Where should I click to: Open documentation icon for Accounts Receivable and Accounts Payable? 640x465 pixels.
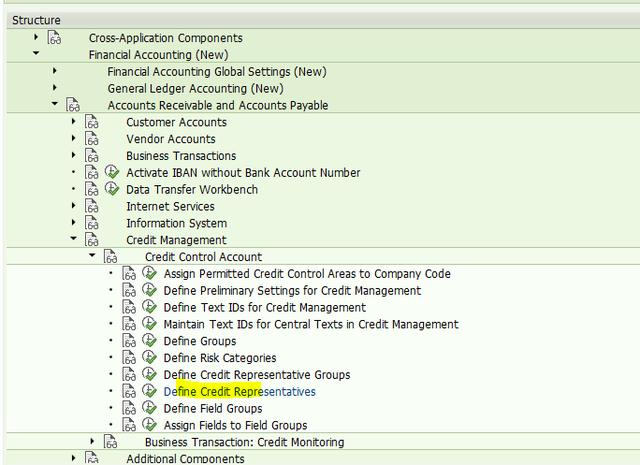[73, 105]
